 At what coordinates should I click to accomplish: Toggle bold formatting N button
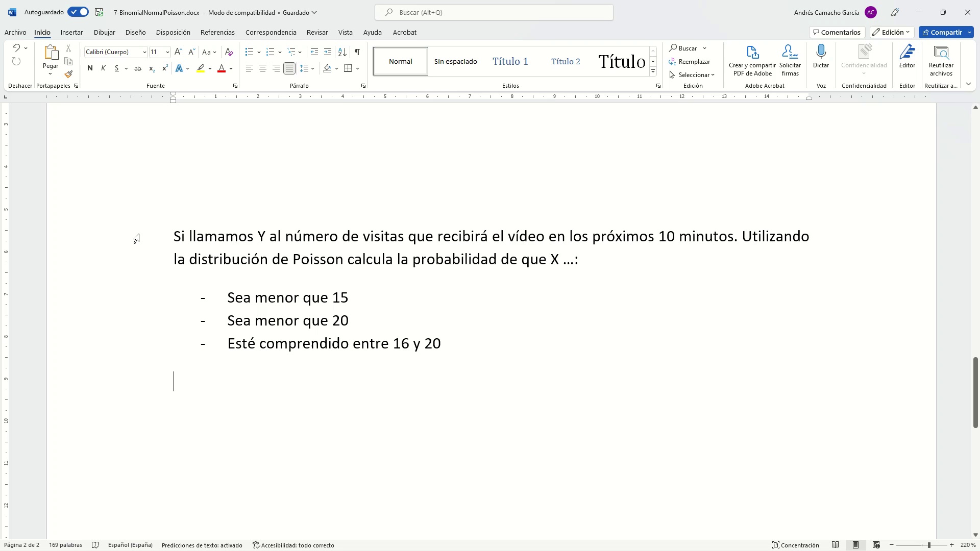tap(90, 68)
